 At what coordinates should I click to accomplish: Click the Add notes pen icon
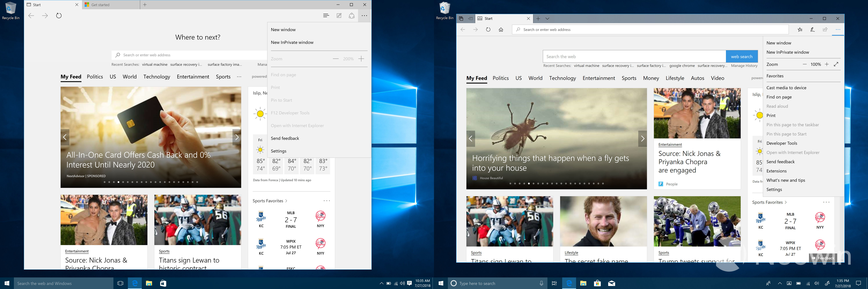812,30
